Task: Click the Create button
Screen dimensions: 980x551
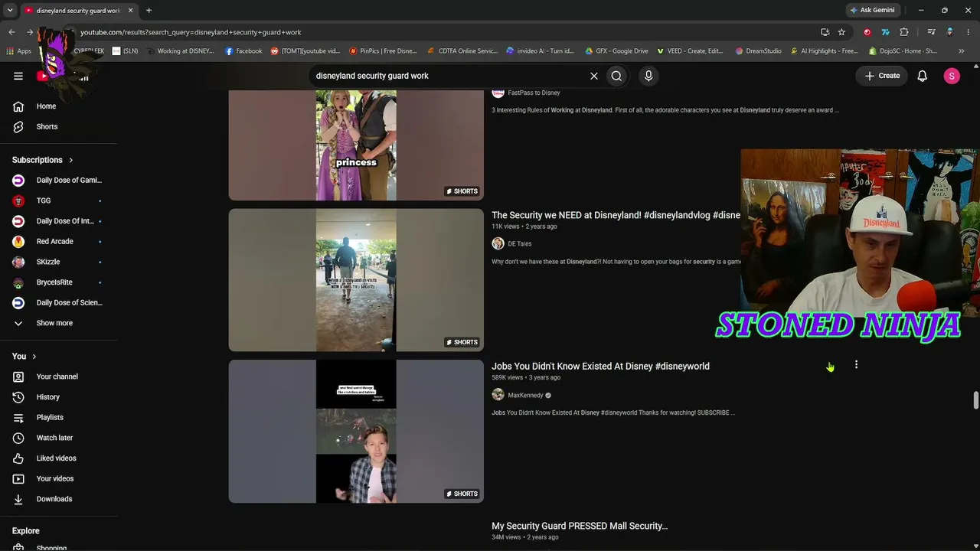Action: [882, 76]
